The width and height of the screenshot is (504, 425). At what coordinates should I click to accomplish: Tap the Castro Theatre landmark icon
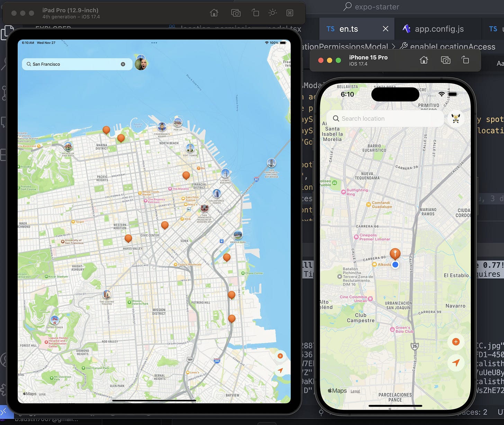(107, 295)
